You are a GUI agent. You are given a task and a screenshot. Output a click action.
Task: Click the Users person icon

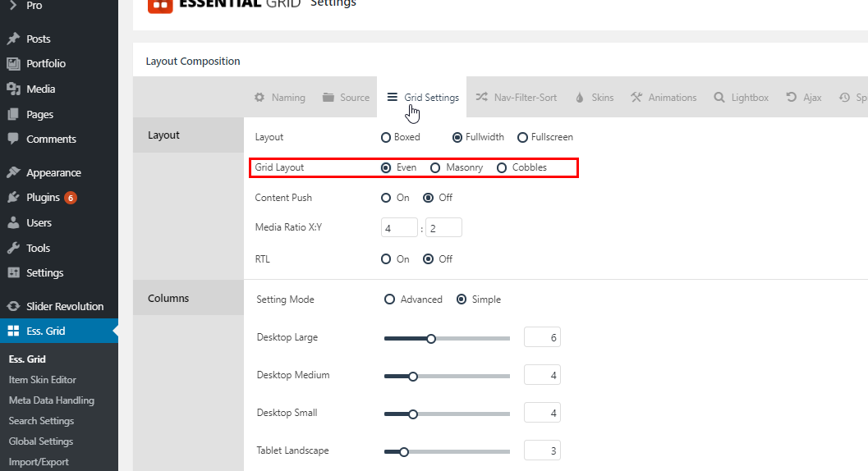(x=13, y=222)
